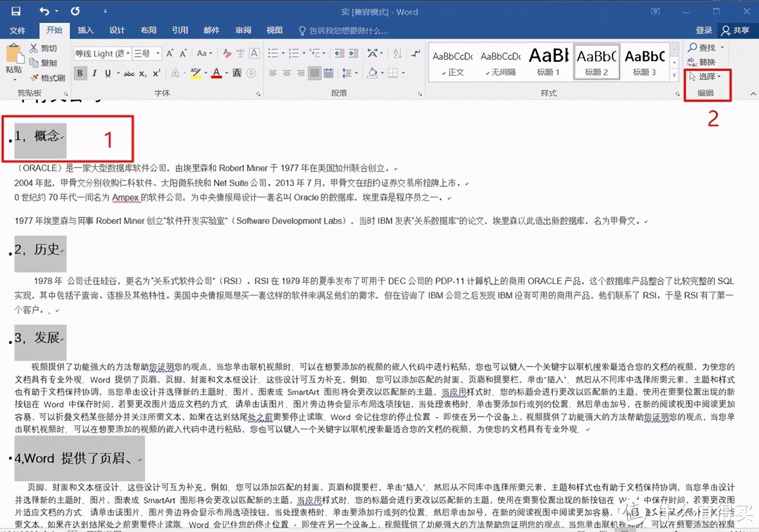The width and height of the screenshot is (759, 532).
Task: Toggle superscript formatting
Action: click(x=155, y=73)
